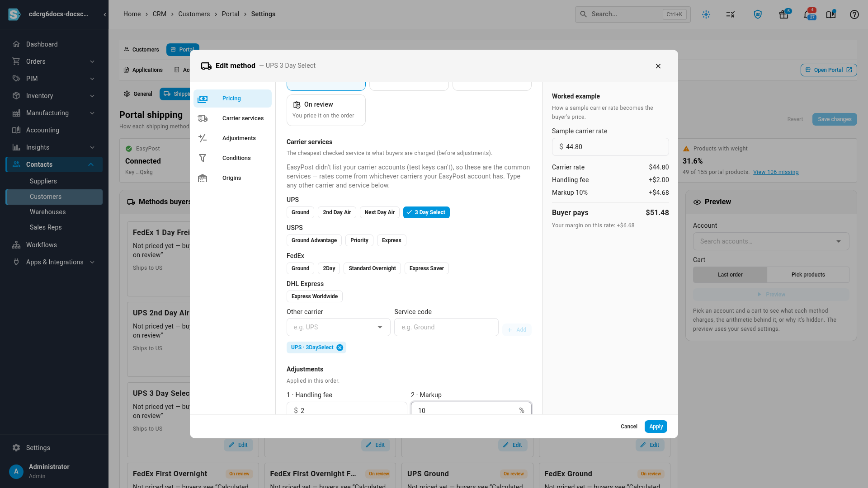The height and width of the screenshot is (488, 868).
Task: Toggle UPS Ground service chip
Action: coord(300,212)
